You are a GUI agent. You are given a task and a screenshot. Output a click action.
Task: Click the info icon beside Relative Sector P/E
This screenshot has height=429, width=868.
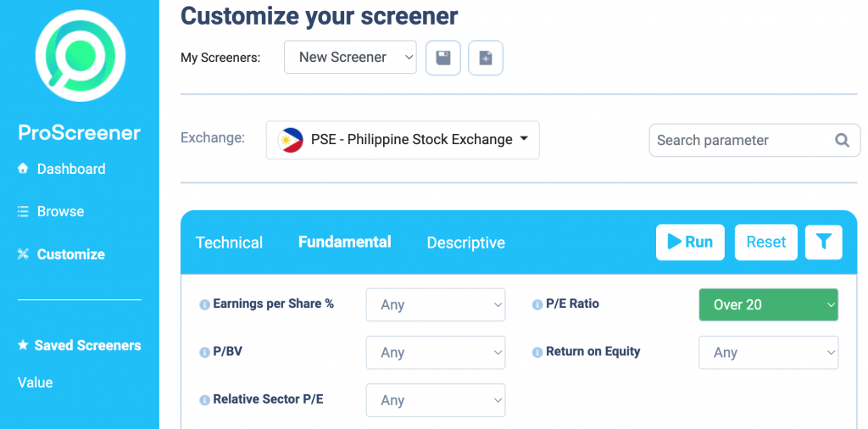click(204, 400)
